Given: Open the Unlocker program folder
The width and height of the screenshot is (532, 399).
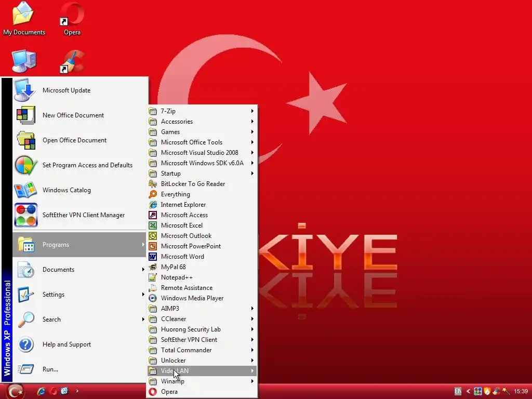Looking at the screenshot, I should 202,361.
